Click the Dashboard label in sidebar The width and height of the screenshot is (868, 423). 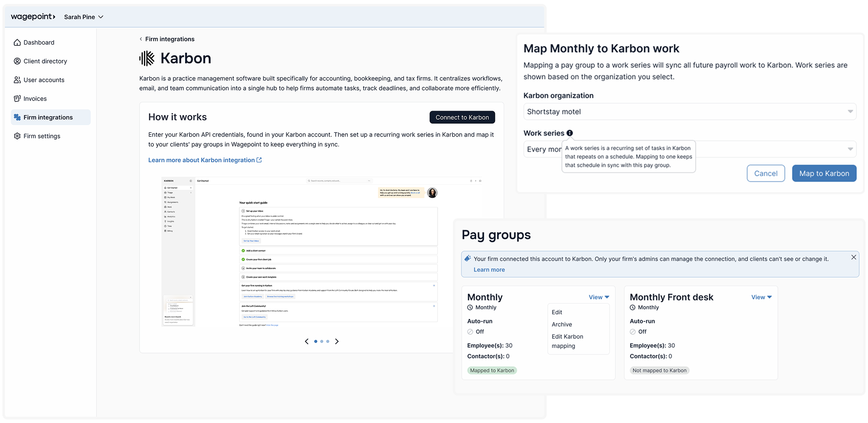39,43
